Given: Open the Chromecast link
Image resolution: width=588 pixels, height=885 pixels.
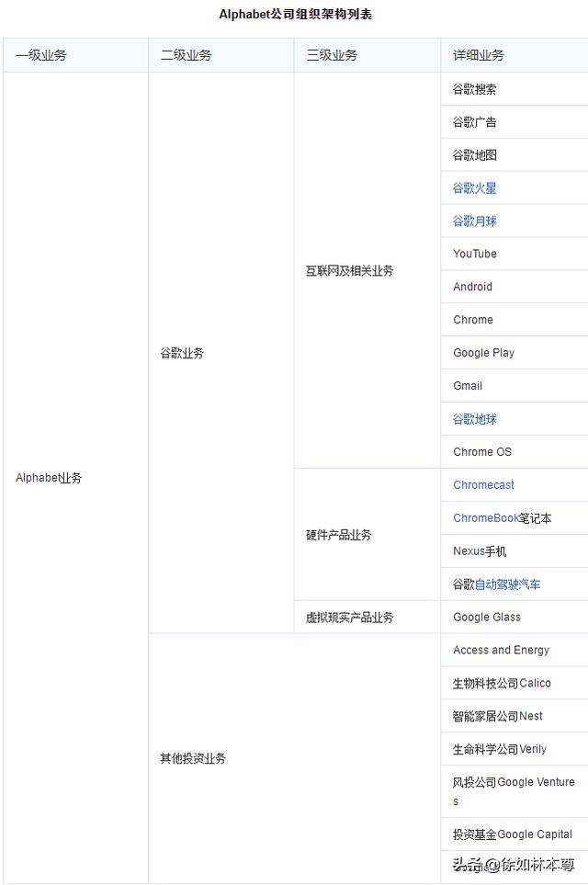Looking at the screenshot, I should [x=483, y=485].
